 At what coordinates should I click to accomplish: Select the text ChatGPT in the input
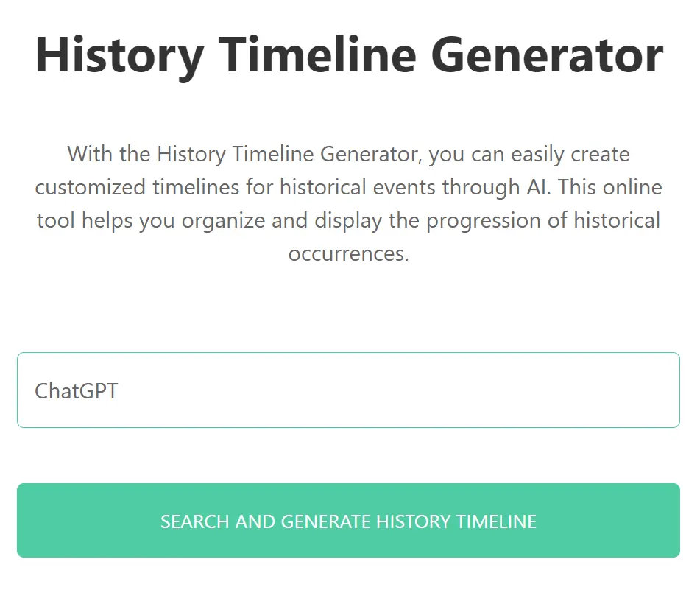tap(76, 390)
